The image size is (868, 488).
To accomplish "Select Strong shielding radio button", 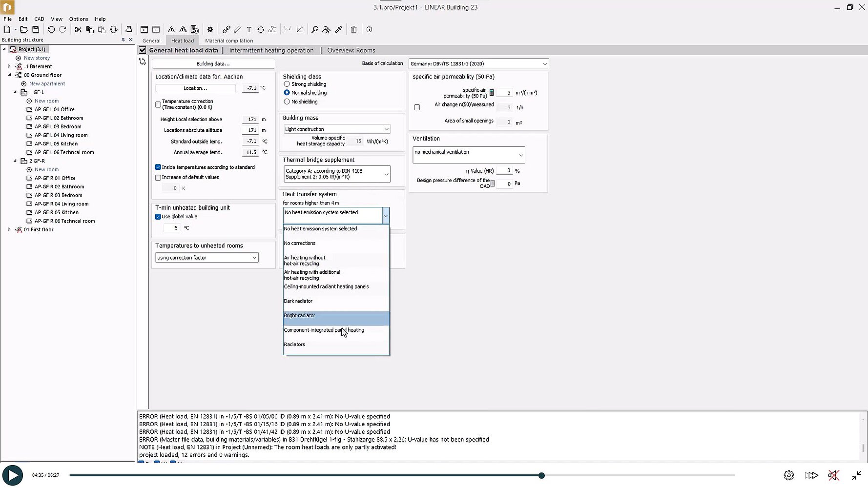I will click(x=287, y=84).
